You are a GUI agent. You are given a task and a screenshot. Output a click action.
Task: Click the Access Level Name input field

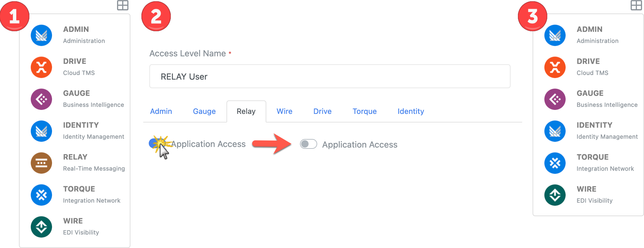click(x=330, y=77)
